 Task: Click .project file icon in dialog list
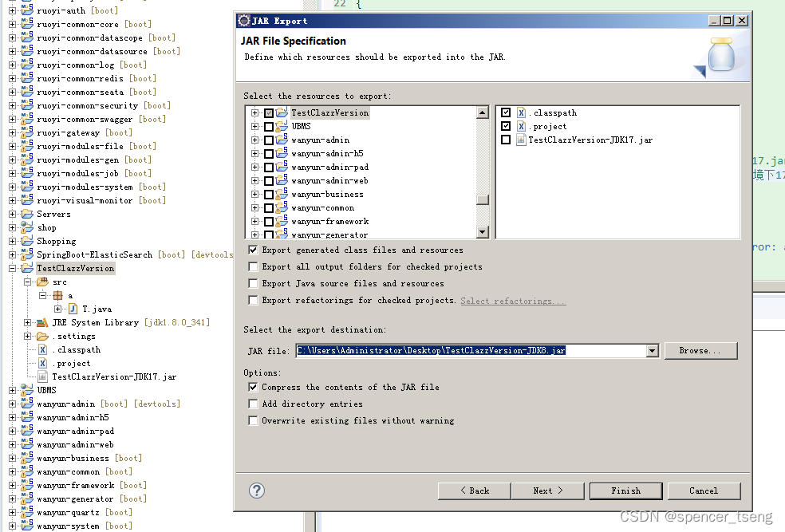pyautogui.click(x=521, y=126)
